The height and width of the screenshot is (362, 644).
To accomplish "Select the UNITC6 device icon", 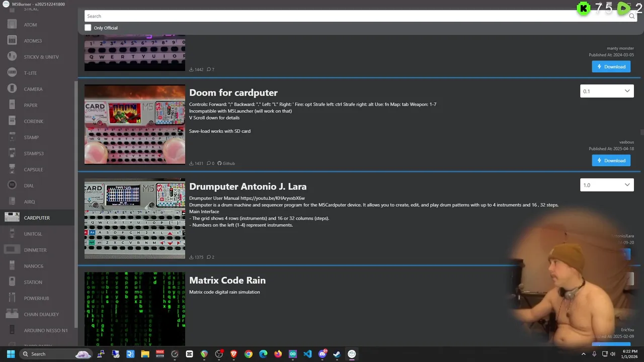I will click(x=12, y=234).
